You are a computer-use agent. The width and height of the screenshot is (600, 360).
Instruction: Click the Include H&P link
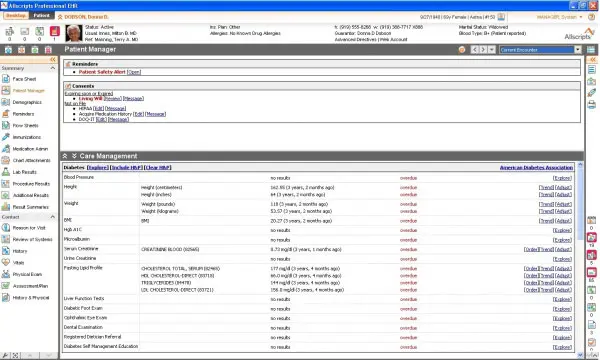point(126,168)
